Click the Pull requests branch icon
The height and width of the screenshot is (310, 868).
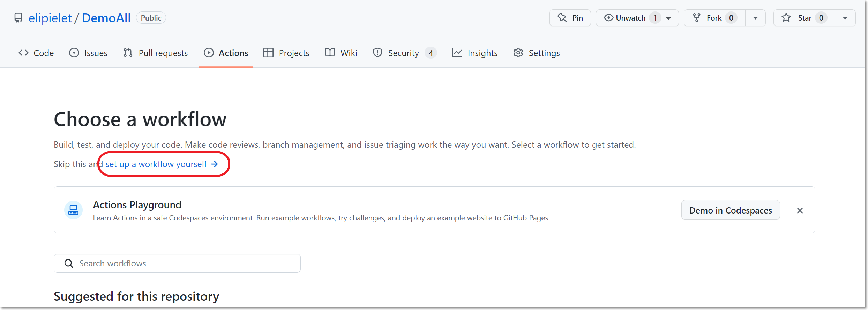tap(128, 53)
